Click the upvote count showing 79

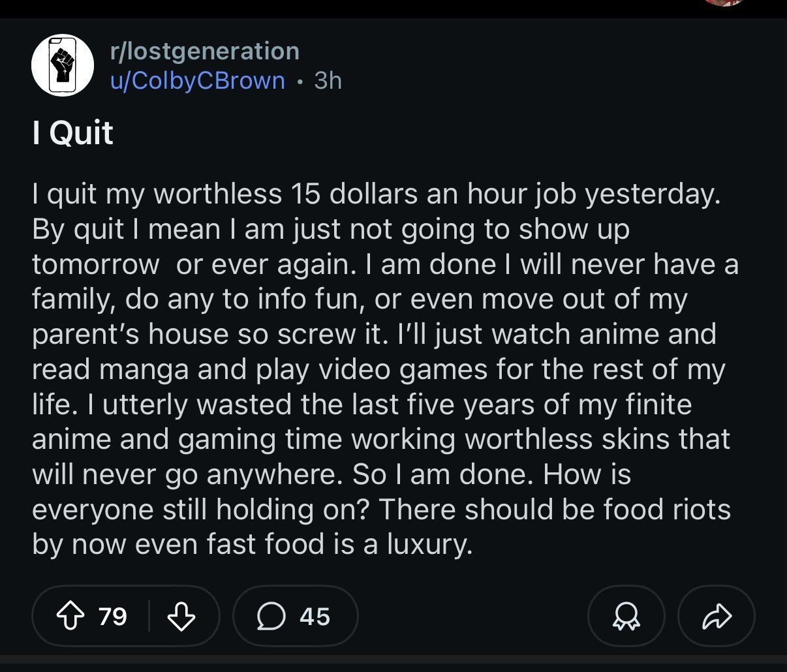tap(113, 616)
